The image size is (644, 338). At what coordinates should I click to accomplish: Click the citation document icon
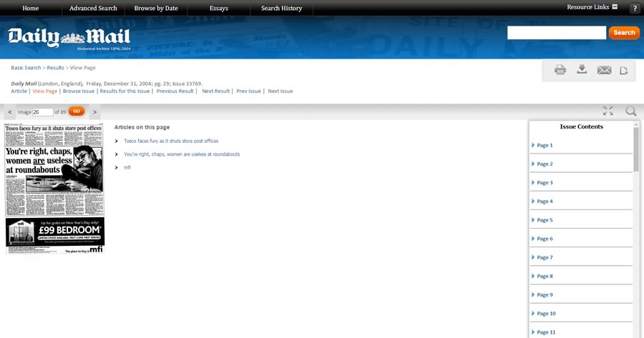coord(623,71)
